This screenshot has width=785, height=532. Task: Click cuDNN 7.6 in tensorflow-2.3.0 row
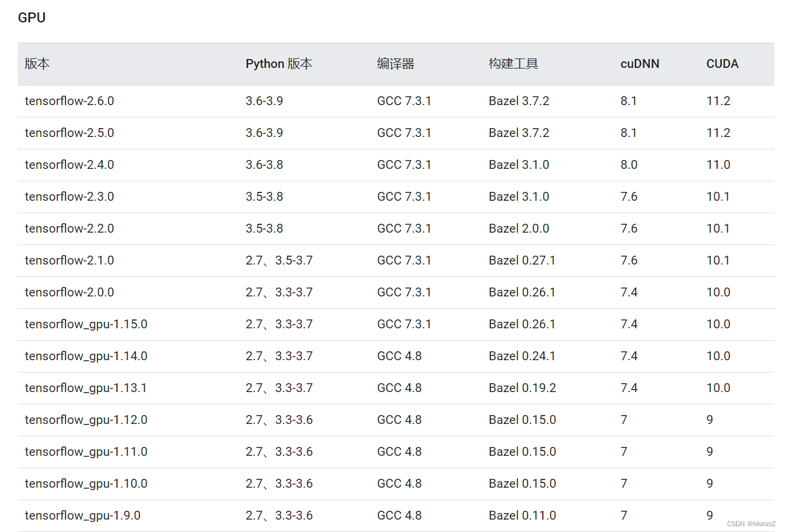tap(629, 197)
